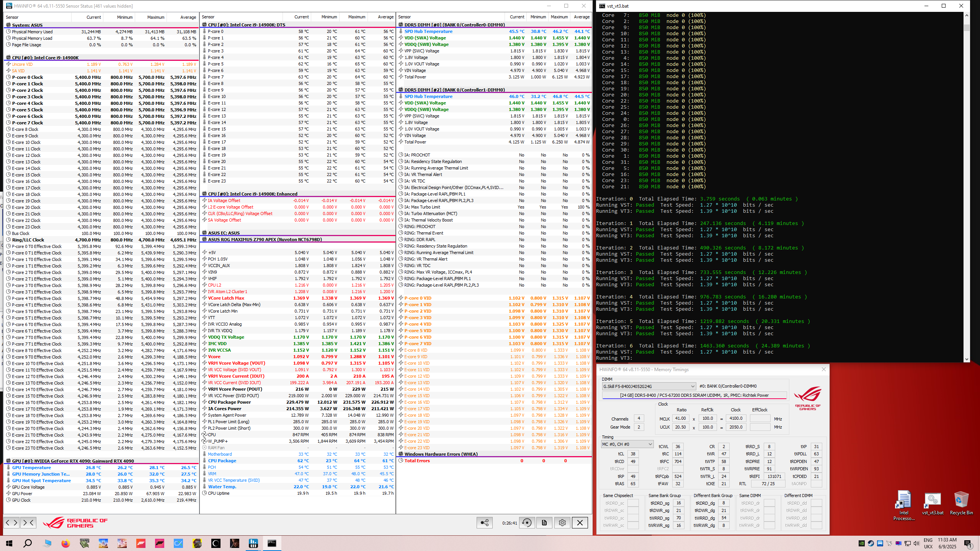Select the CPU Package Power row

298,402
